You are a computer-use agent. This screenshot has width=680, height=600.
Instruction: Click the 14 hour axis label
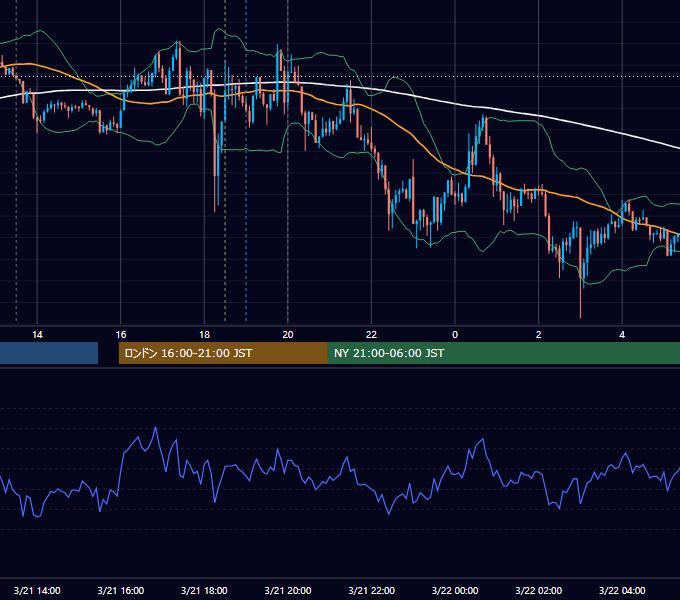pyautogui.click(x=37, y=335)
